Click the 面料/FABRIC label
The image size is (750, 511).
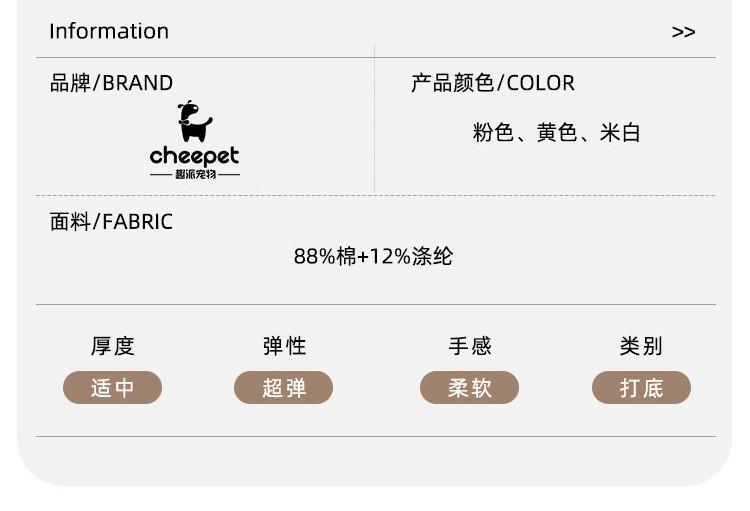(x=111, y=222)
